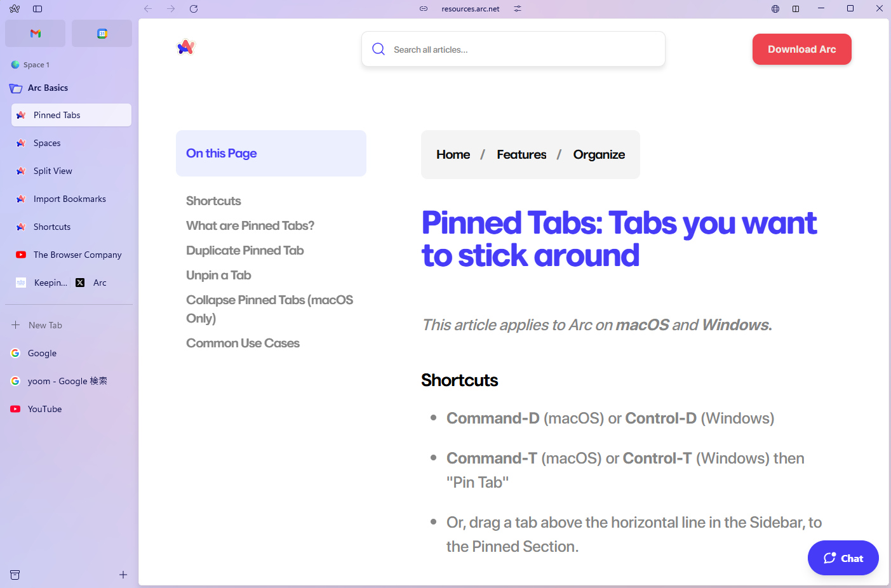Jump to Shortcuts in the page contents
Image resolution: width=891 pixels, height=588 pixels.
tap(213, 201)
